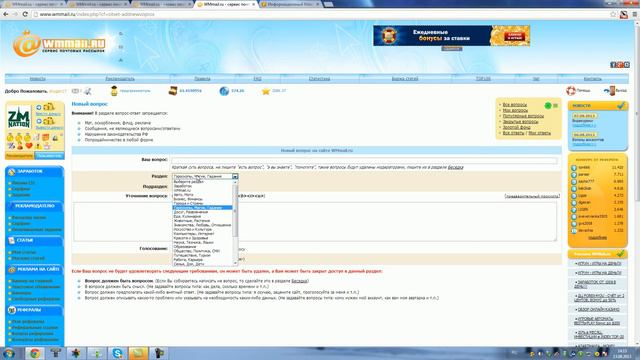Open the Windows Start button

9,353
